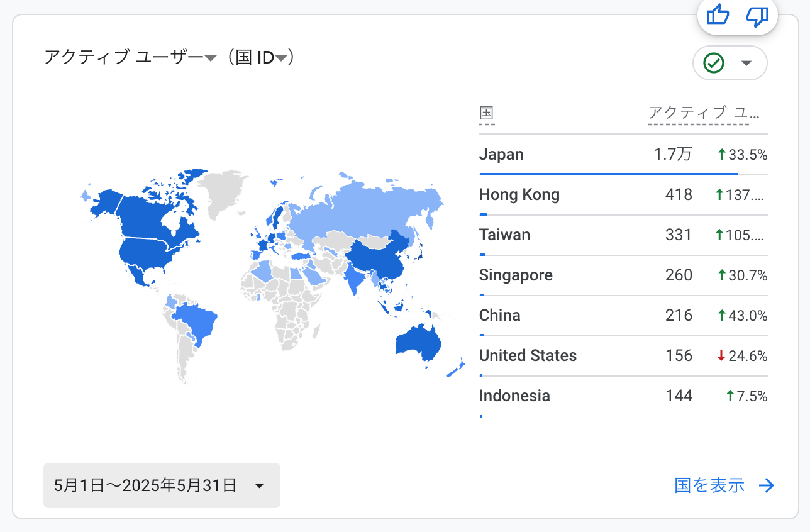Open the アクティブ ユーザー metric dropdown
This screenshot has height=532, width=810.
[209, 57]
